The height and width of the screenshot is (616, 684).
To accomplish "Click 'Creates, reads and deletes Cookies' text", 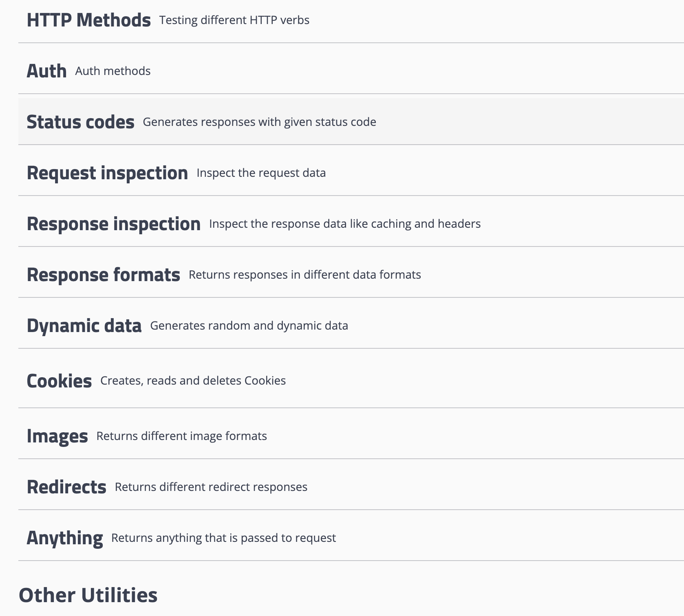I will coord(193,381).
